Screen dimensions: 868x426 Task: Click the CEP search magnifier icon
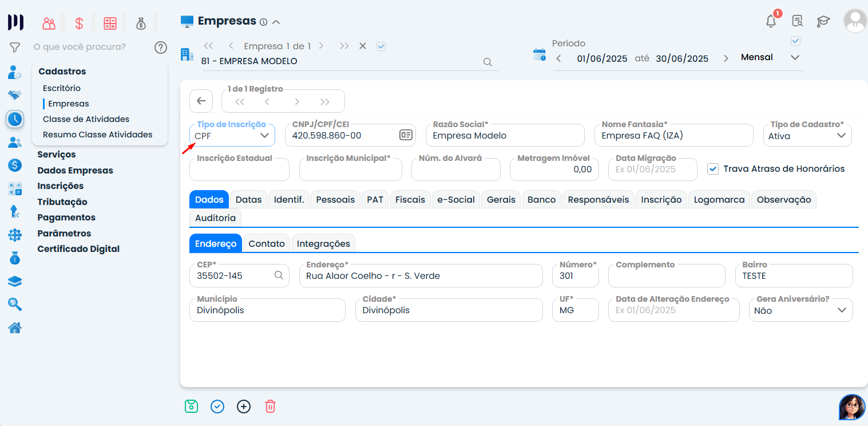click(279, 275)
